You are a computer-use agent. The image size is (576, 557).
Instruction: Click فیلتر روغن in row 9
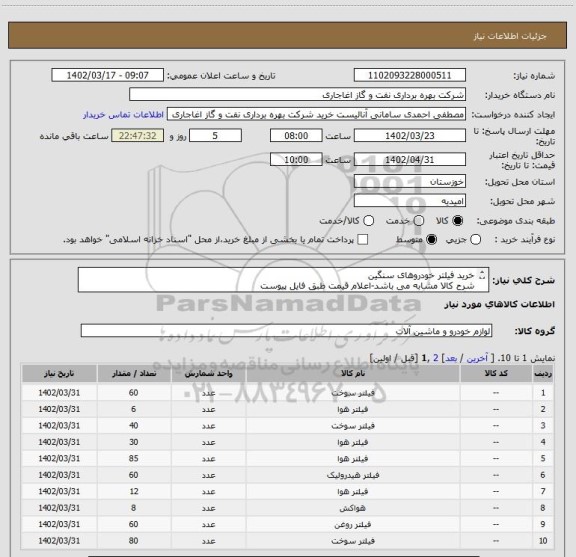click(353, 524)
